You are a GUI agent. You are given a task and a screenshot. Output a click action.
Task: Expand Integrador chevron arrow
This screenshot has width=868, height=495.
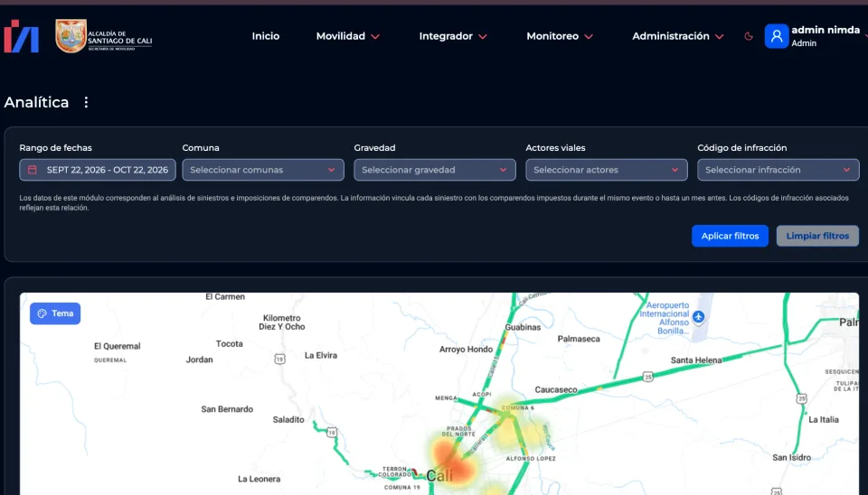(483, 36)
